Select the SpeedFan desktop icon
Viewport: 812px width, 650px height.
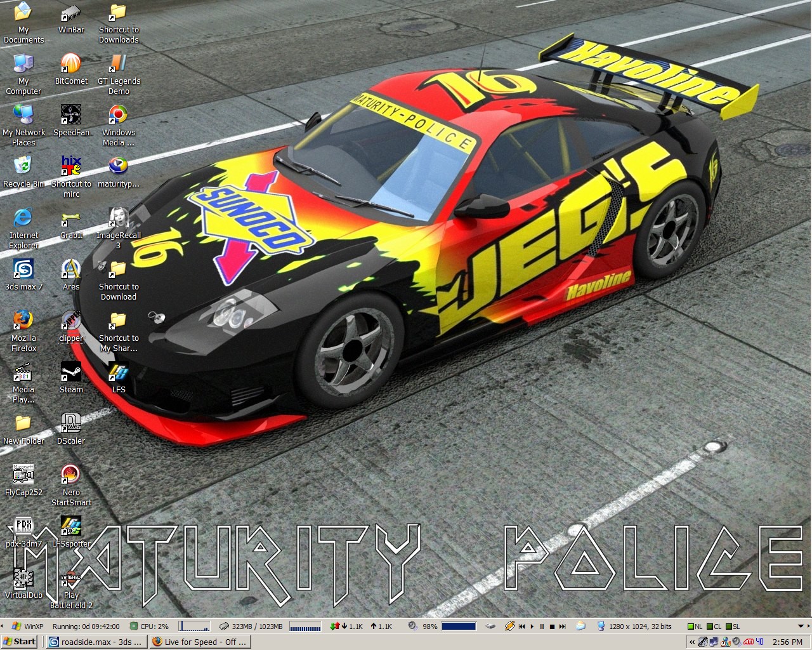pyautogui.click(x=71, y=121)
